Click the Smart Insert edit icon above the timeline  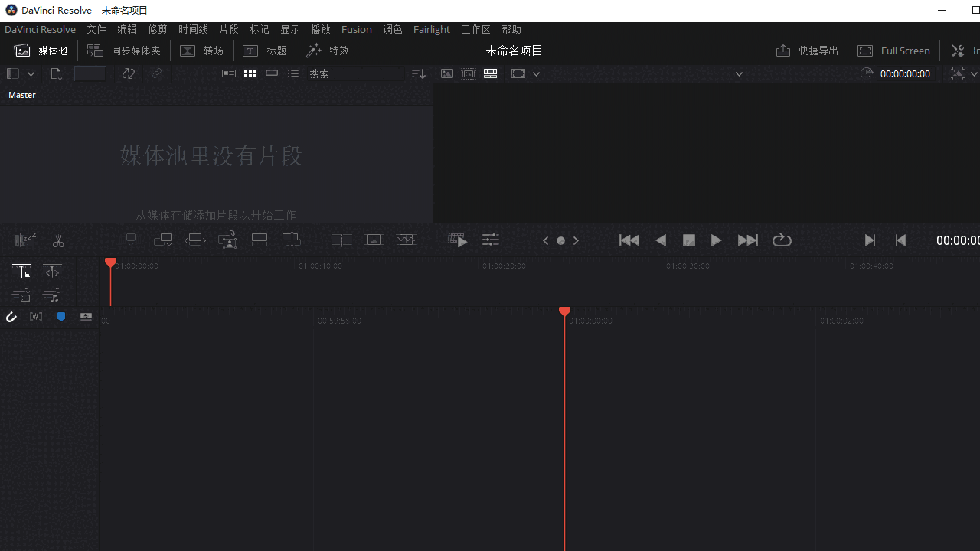tap(131, 240)
